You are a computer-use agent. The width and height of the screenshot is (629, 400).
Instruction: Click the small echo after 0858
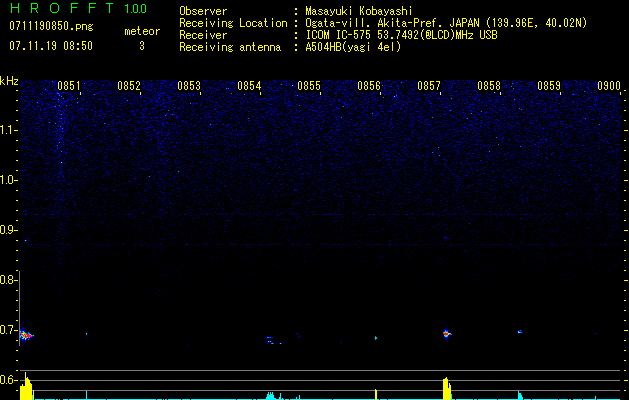520,332
